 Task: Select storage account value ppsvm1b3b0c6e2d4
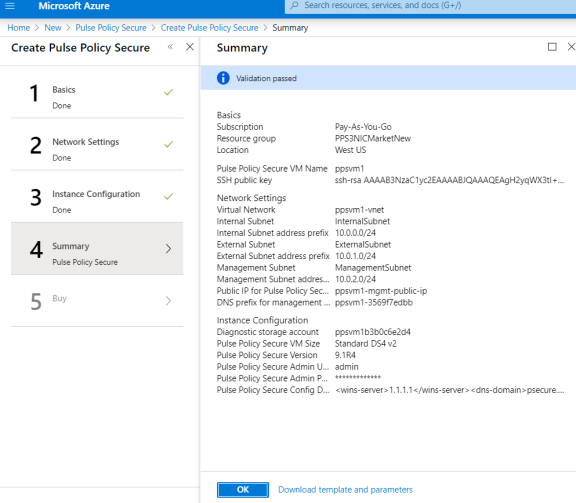[372, 332]
